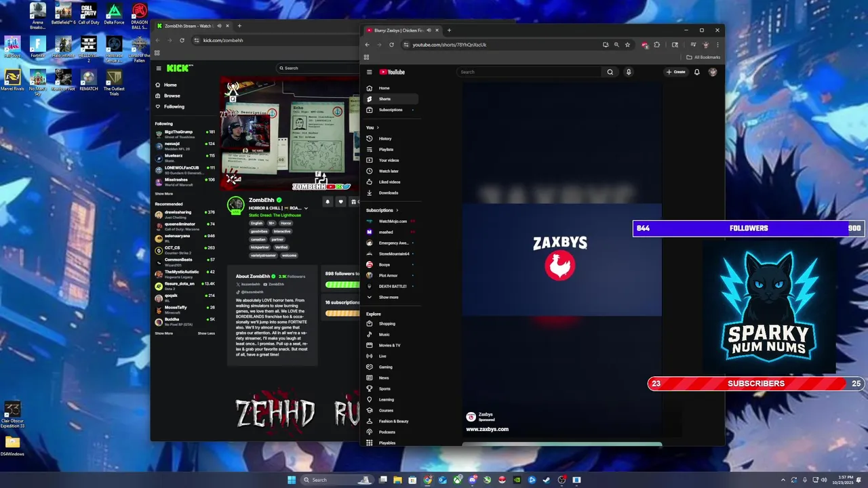Click Kick search input field
This screenshot has width=868, height=488.
point(319,68)
